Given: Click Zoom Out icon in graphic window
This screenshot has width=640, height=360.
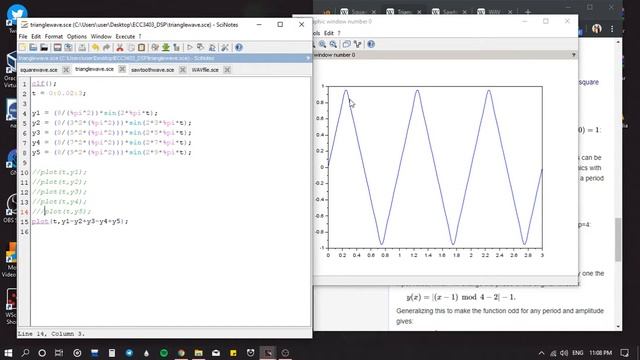Looking at the screenshot, I should (x=333, y=44).
